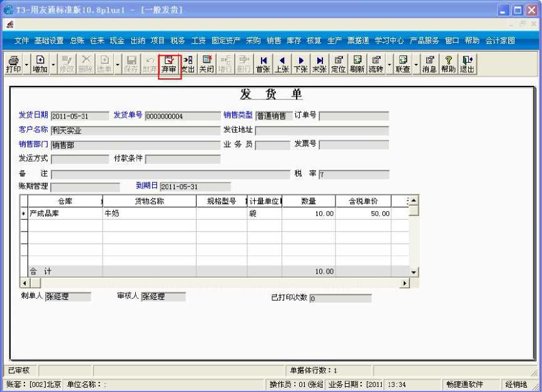Open the dropdown arrow beside 增加
Viewport: 542px width, 392px height.
click(x=53, y=64)
